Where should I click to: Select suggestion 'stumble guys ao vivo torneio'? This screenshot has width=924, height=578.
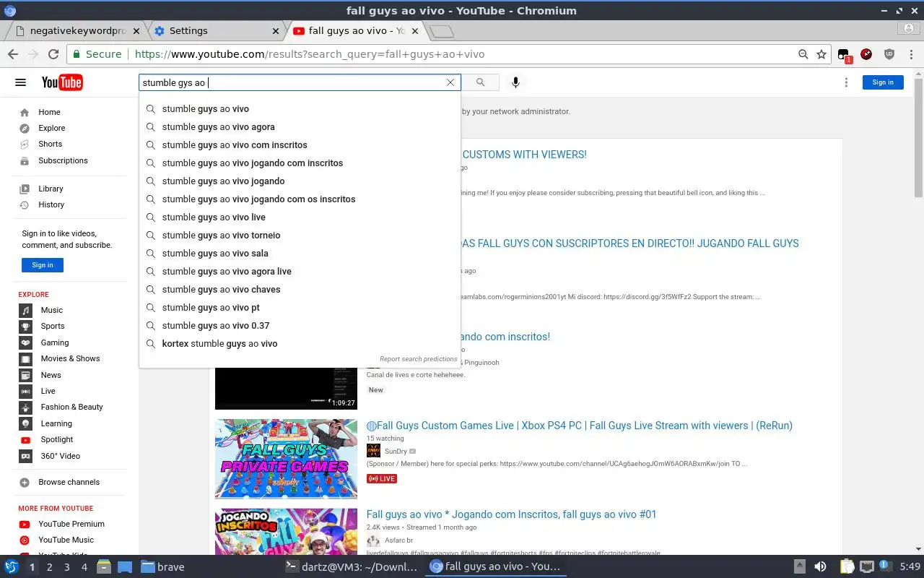click(300, 235)
